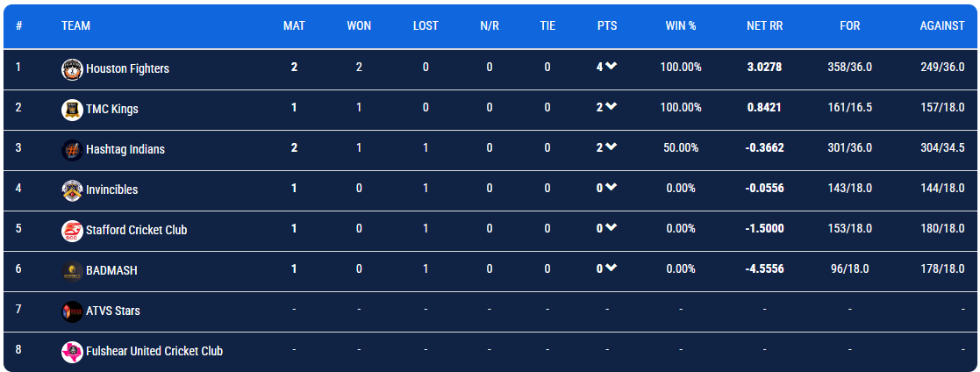Click the TMC Kings team logo
The image size is (980, 372).
[x=72, y=110]
